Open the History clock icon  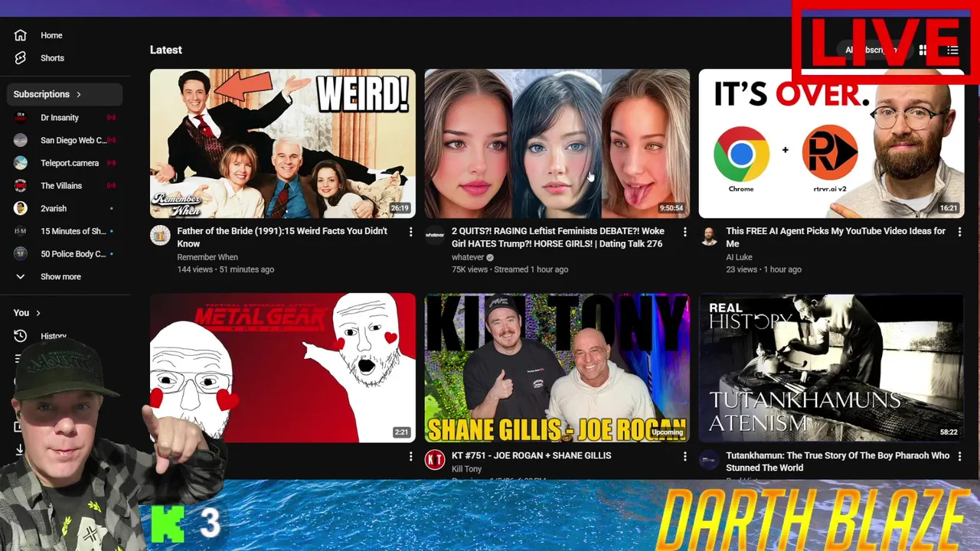[x=21, y=336]
